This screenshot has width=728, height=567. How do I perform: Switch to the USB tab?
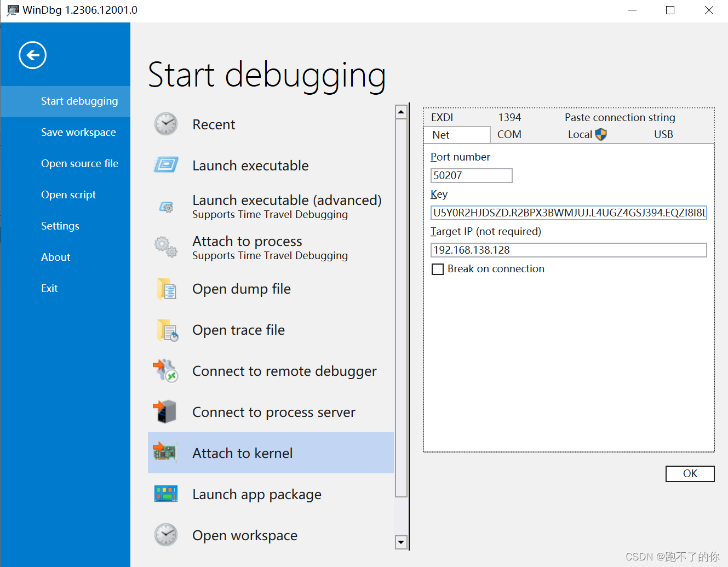click(x=663, y=134)
